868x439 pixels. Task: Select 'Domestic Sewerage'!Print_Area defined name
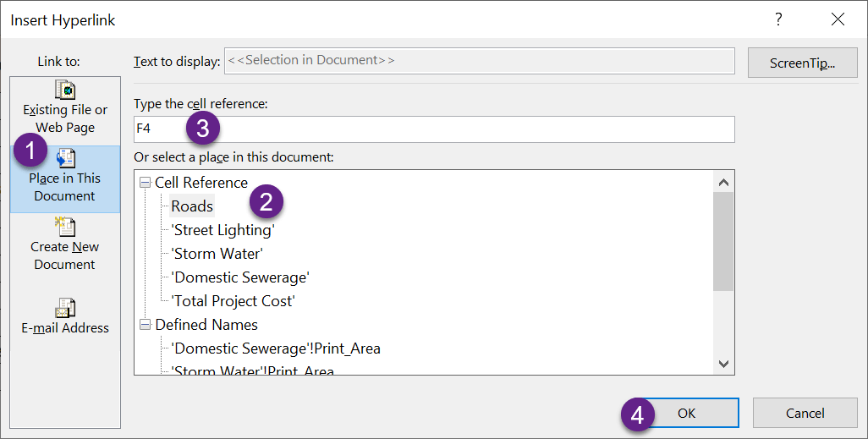(275, 348)
